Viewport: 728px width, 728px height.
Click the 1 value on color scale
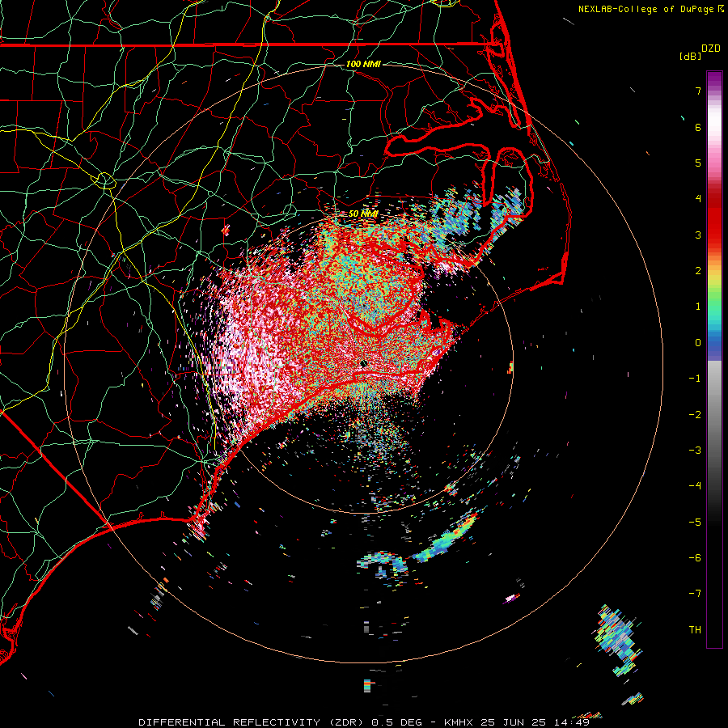pos(698,307)
